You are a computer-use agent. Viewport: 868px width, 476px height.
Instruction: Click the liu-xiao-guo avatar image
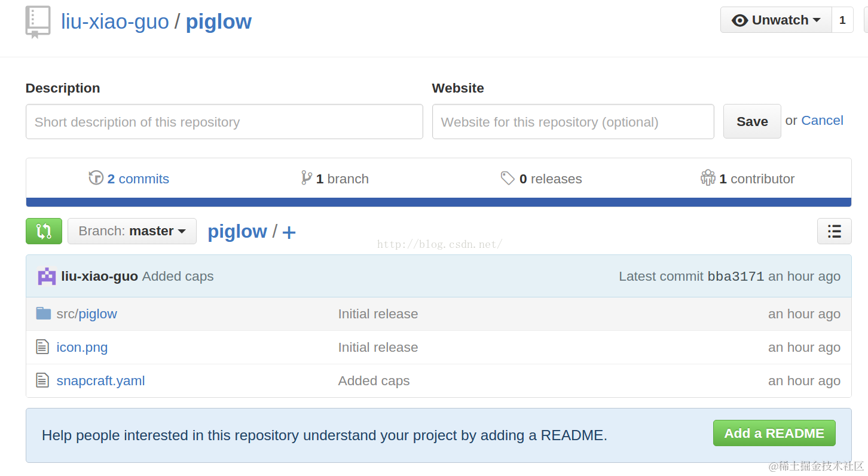click(47, 276)
